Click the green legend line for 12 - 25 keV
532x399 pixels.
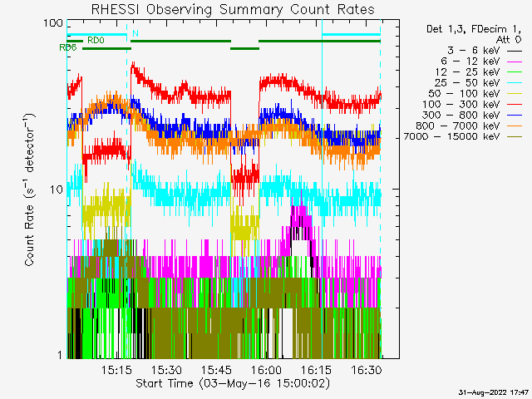tap(515, 72)
